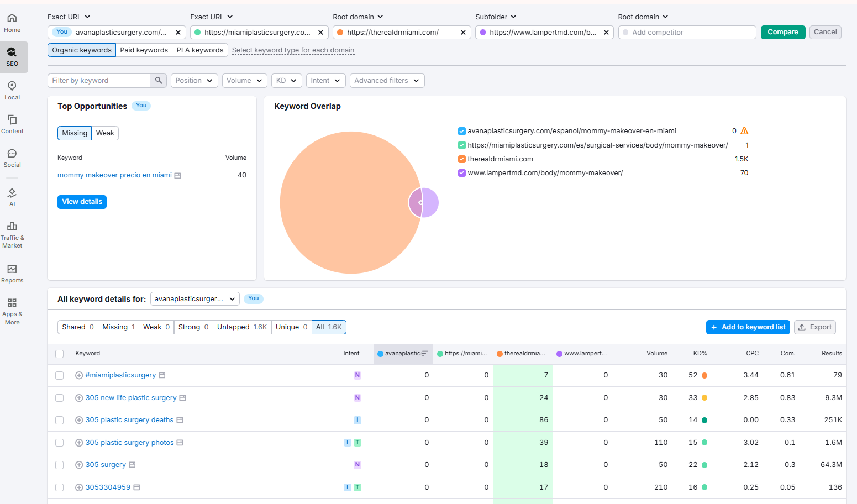Image resolution: width=857 pixels, height=504 pixels.
Task: Open the Position filter dropdown
Action: click(x=194, y=81)
